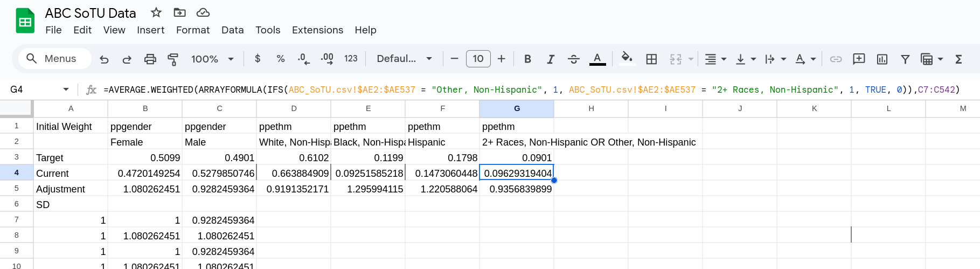980x269 pixels.
Task: Click Format as currency button
Action: 258,59
